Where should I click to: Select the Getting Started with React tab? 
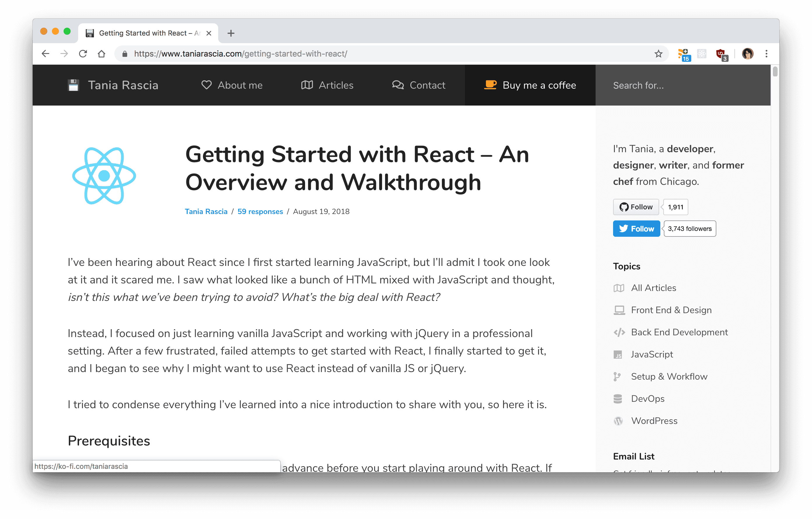point(148,33)
